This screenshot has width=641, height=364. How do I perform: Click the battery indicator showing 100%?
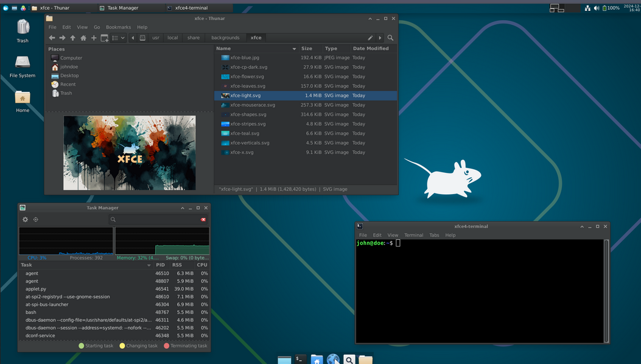[611, 8]
